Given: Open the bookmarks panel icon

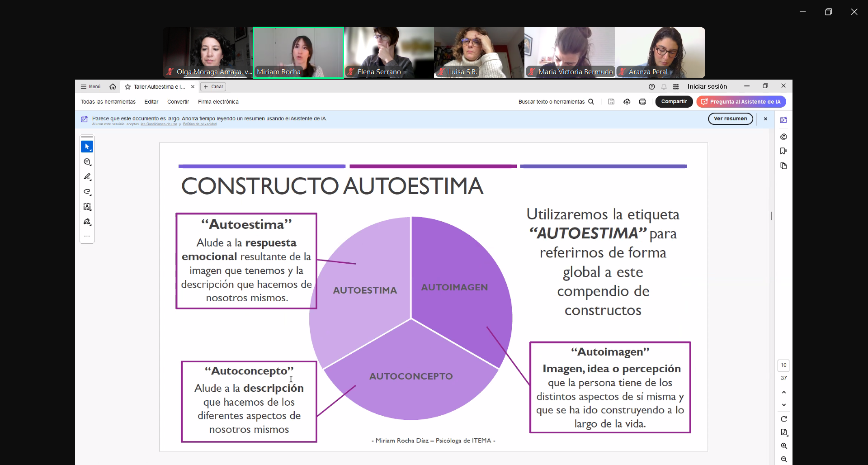Looking at the screenshot, I should pyautogui.click(x=783, y=151).
